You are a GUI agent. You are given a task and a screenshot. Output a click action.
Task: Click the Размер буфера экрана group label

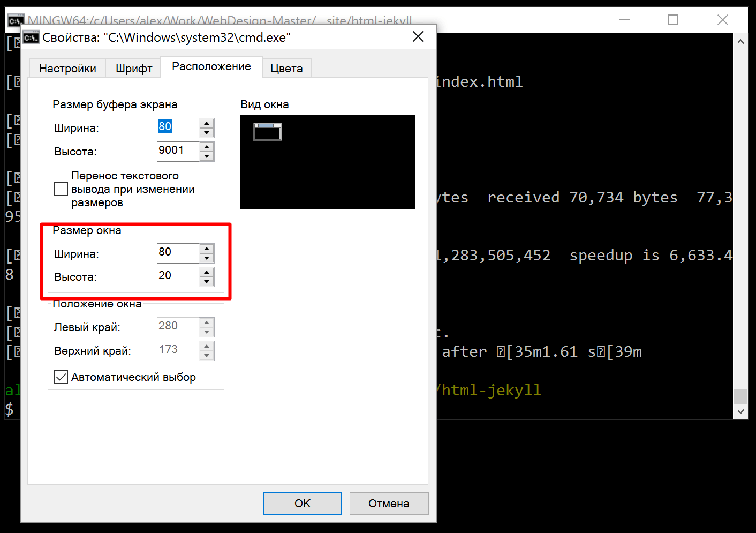click(115, 104)
